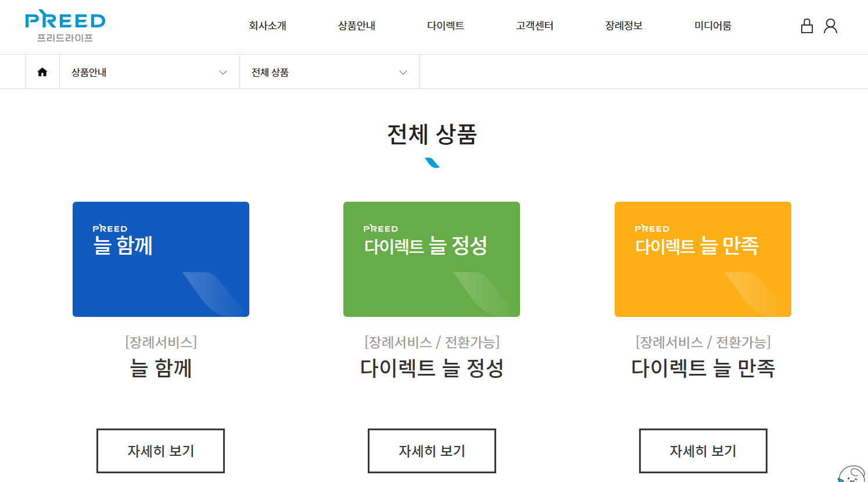
Task: Open the 회사소개 menu
Action: (x=268, y=26)
